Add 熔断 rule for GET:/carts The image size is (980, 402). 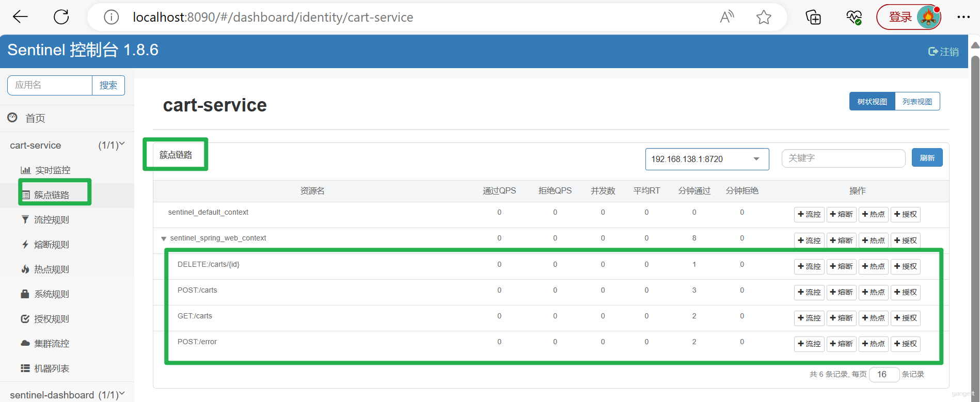[x=841, y=318]
